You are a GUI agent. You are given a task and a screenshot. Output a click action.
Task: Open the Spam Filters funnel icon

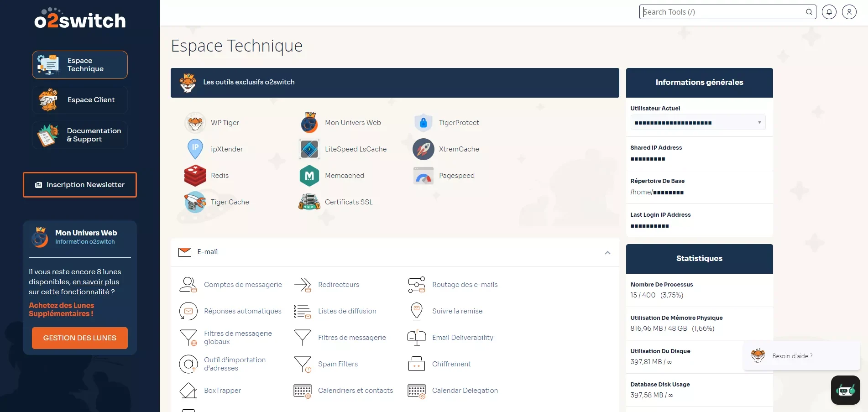[x=303, y=364]
